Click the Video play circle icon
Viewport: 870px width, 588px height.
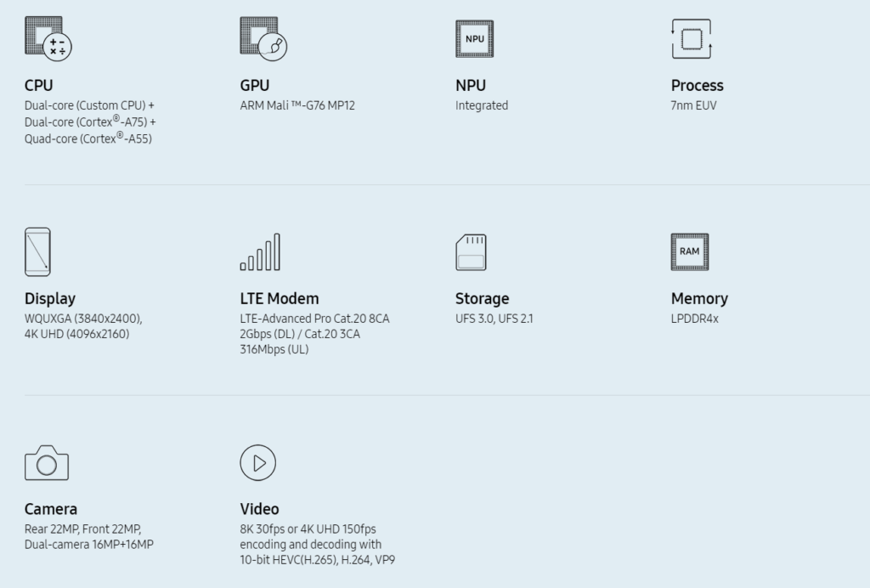coord(258,462)
